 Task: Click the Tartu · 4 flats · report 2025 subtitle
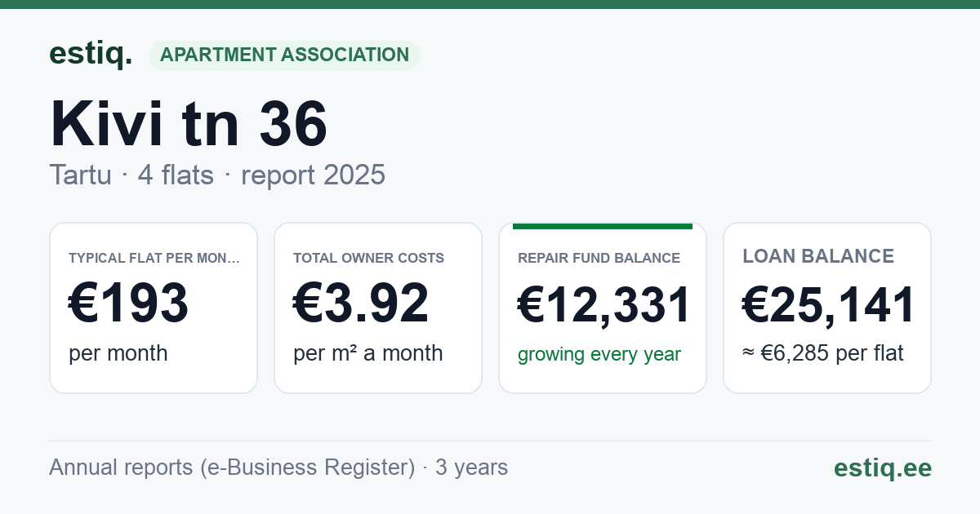click(217, 175)
